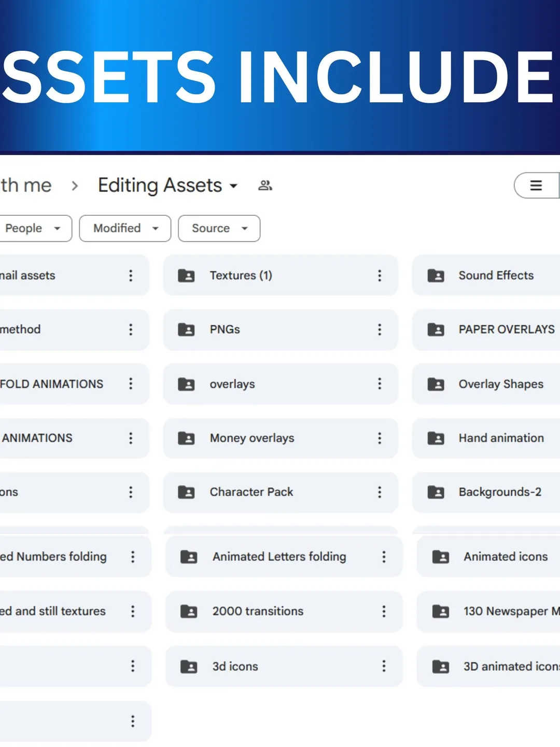The width and height of the screenshot is (560, 747).
Task: Open the Source filter dropdown
Action: coord(219,228)
